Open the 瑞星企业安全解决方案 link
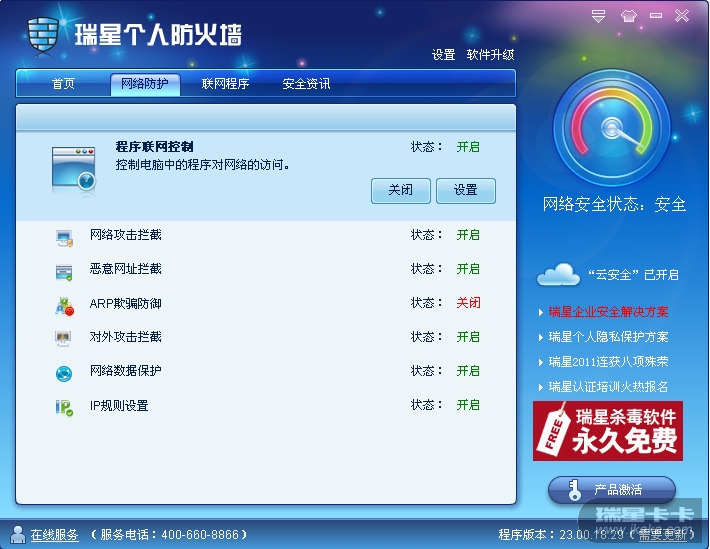The height and width of the screenshot is (549, 710). tap(608, 312)
